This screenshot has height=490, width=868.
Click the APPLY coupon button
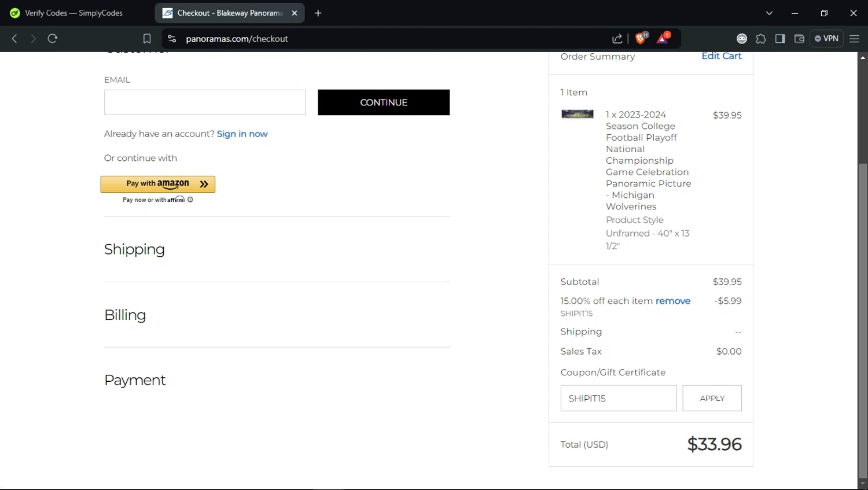point(712,398)
